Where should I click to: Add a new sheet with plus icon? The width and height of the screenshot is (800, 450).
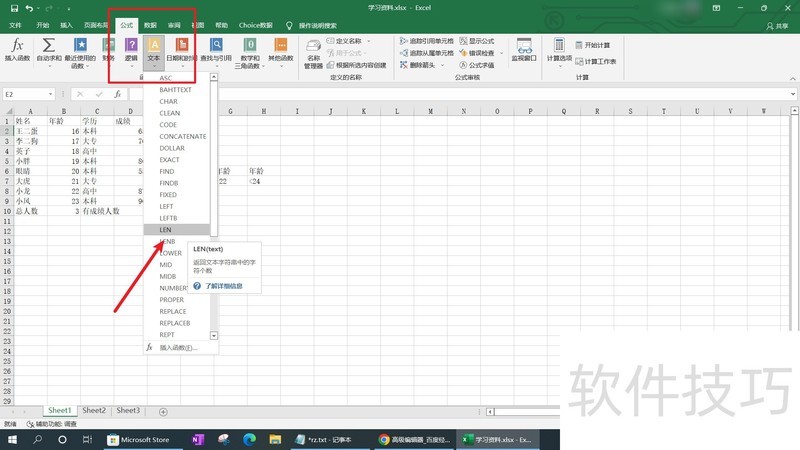(163, 412)
